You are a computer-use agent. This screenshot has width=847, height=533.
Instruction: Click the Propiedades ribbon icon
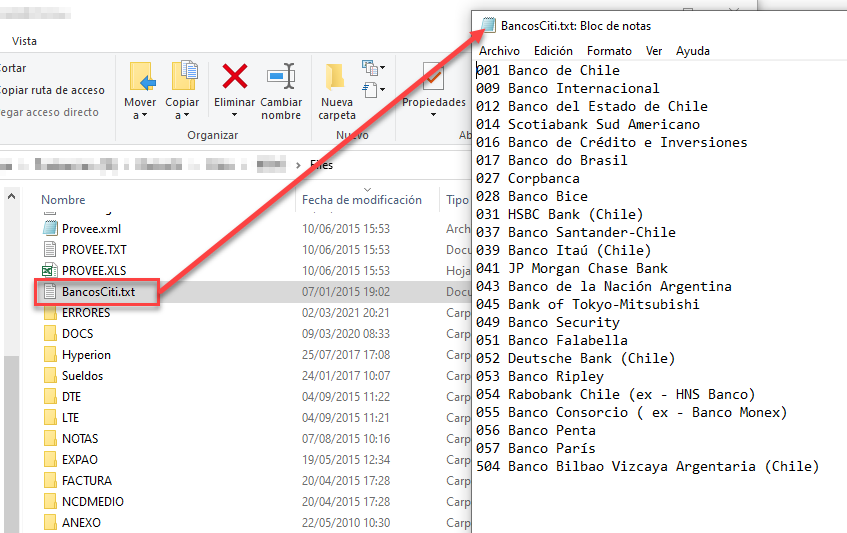click(433, 77)
